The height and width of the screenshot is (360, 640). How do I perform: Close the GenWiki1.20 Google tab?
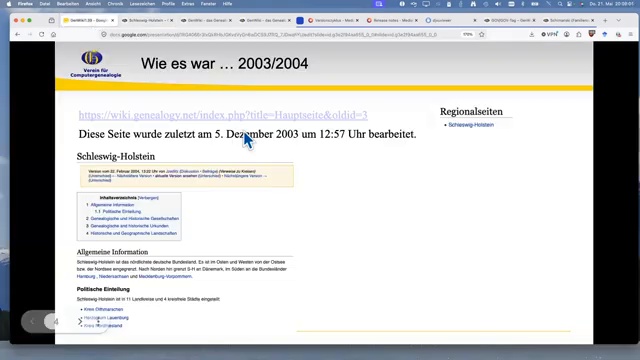(x=113, y=20)
